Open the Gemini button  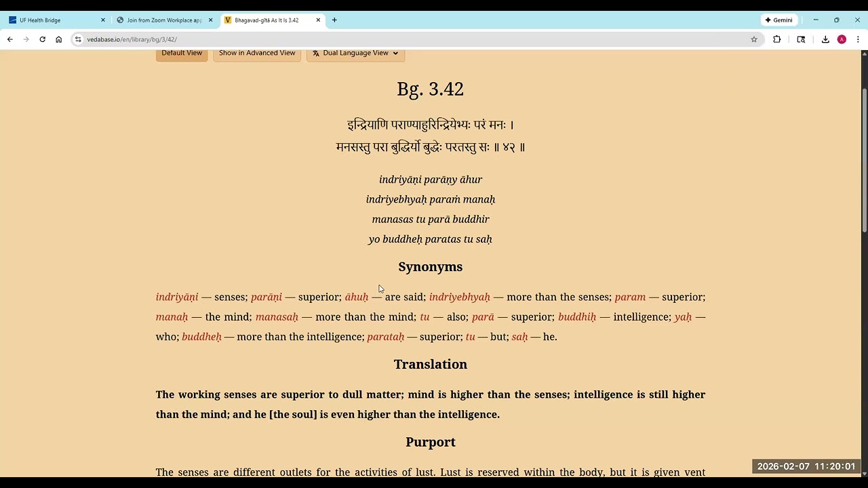pos(778,20)
